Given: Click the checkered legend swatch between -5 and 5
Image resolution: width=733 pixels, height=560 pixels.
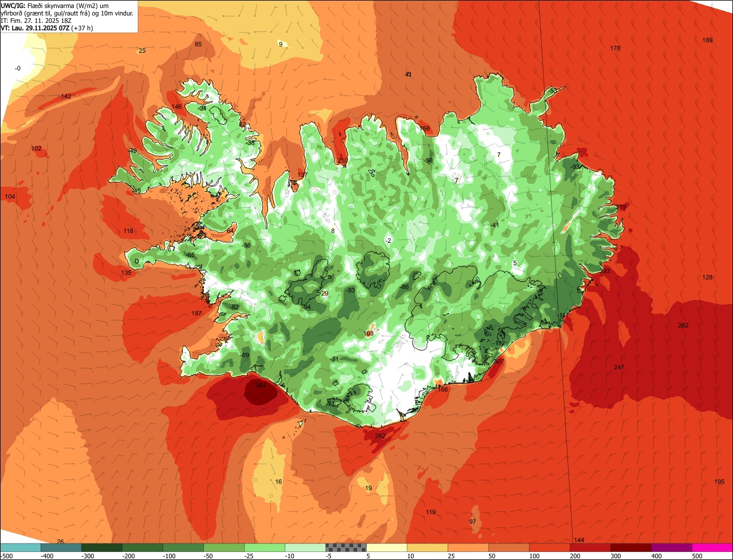Looking at the screenshot, I should [346, 548].
